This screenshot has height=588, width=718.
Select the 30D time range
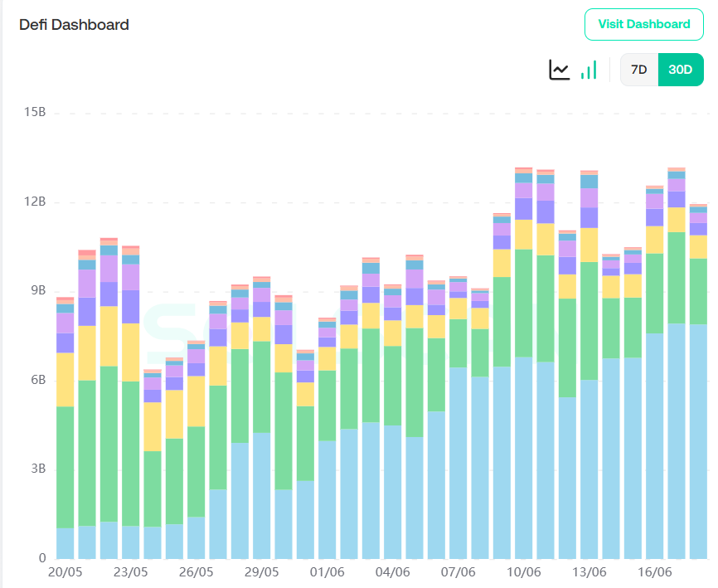point(680,70)
